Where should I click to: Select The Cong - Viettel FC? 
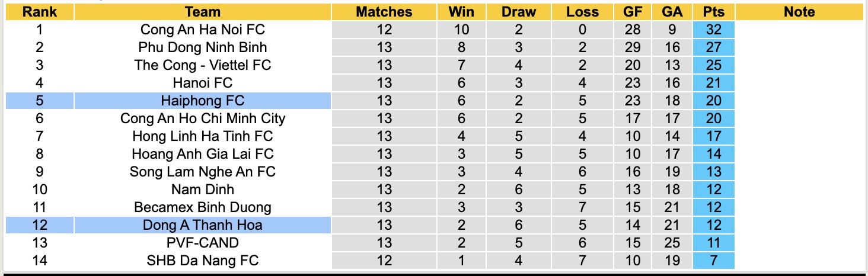tap(203, 65)
